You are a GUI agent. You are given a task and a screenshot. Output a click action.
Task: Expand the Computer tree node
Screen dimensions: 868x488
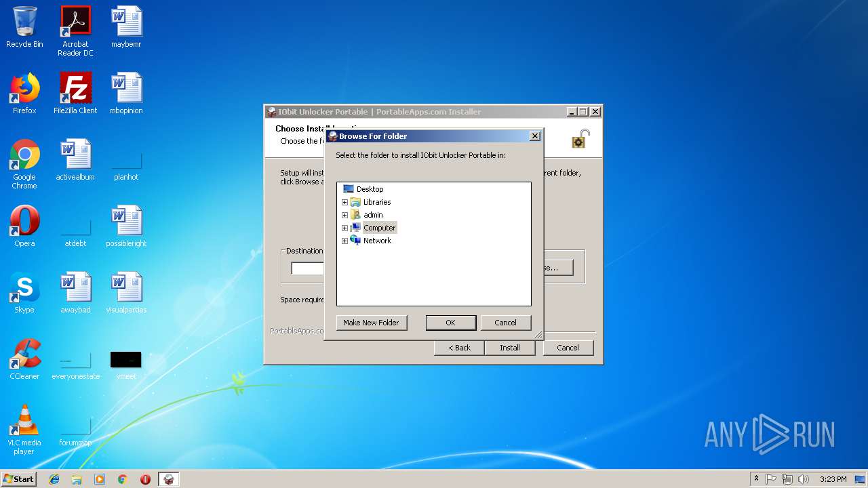click(x=344, y=228)
